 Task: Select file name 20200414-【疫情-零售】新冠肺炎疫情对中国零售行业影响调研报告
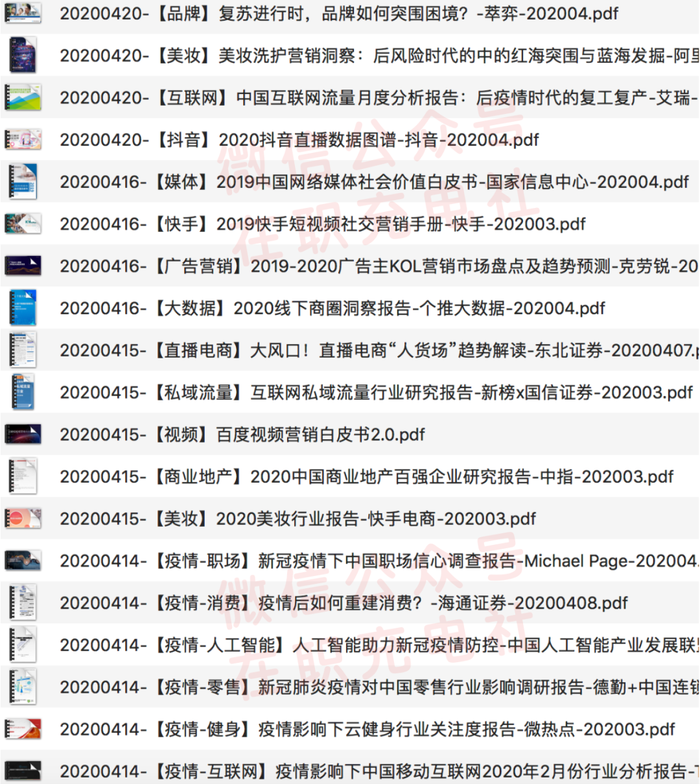tap(380, 687)
